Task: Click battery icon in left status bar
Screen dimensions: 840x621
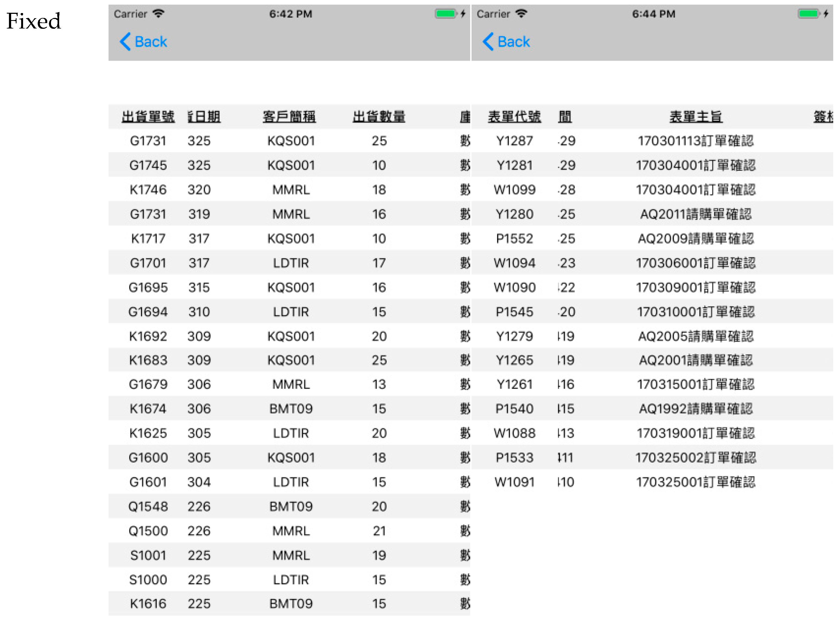Action: coord(446,14)
